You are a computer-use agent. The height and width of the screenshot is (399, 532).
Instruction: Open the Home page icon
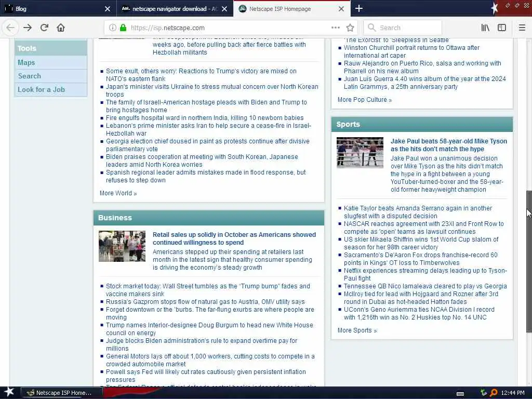pos(61,28)
